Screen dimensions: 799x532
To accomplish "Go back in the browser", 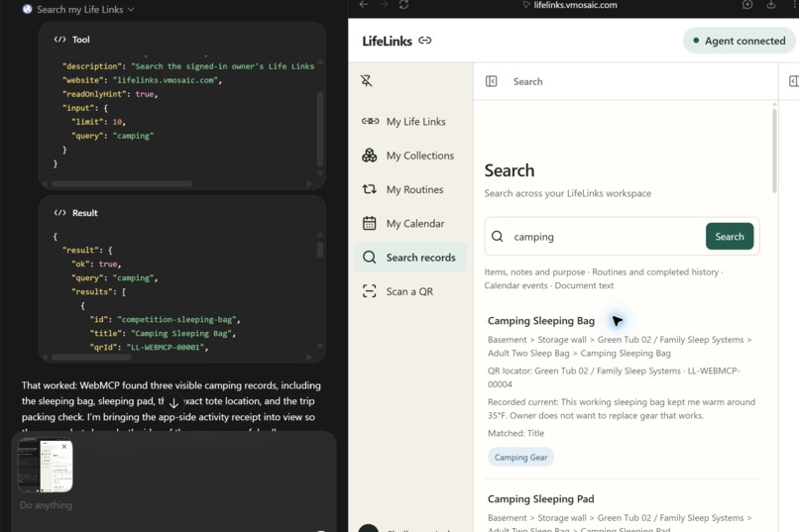I will click(x=364, y=5).
